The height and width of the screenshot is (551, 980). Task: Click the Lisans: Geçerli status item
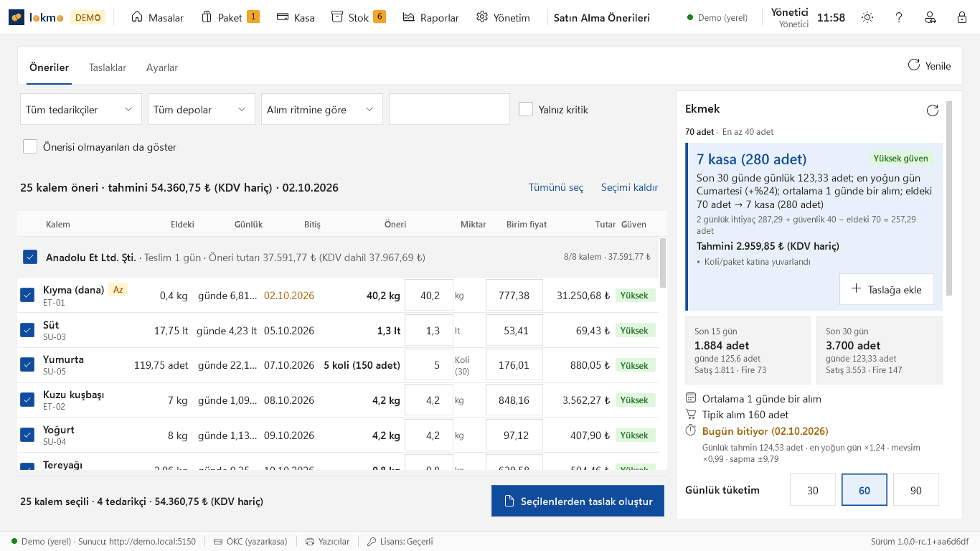click(x=400, y=542)
